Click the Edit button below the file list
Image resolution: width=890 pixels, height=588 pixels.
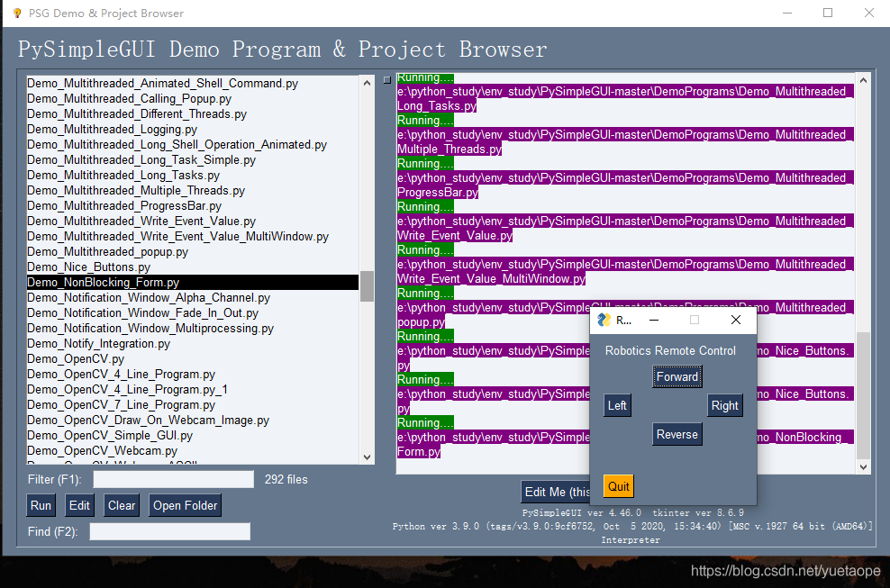(79, 506)
